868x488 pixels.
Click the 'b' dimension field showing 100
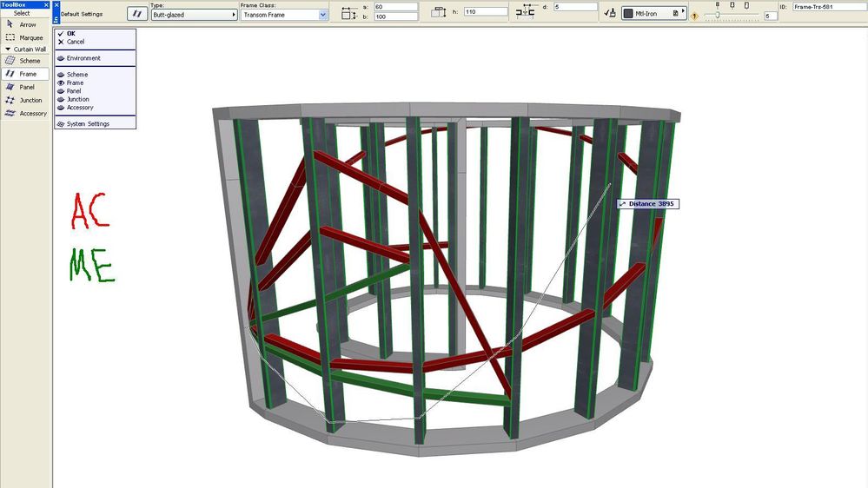tap(396, 16)
